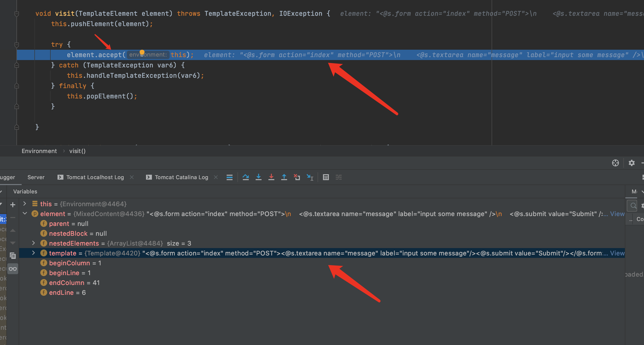644x345 pixels.
Task: Select the 'parent = null' field row
Action: point(322,224)
